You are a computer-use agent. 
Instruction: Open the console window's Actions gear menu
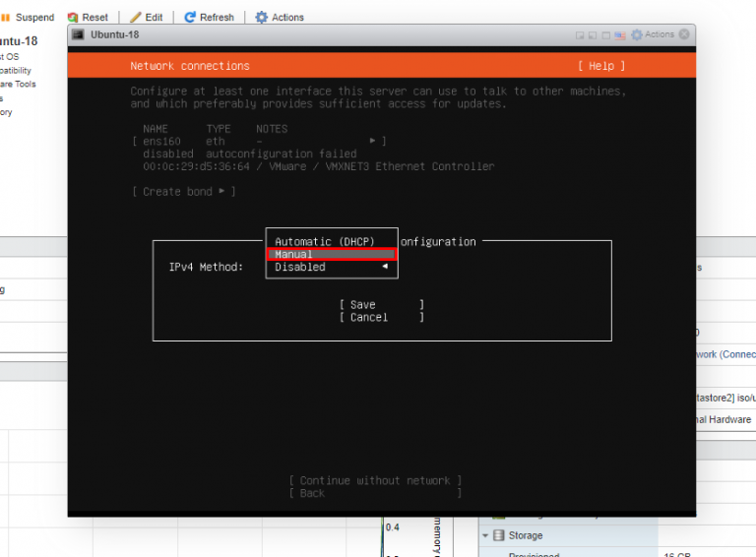coord(653,34)
